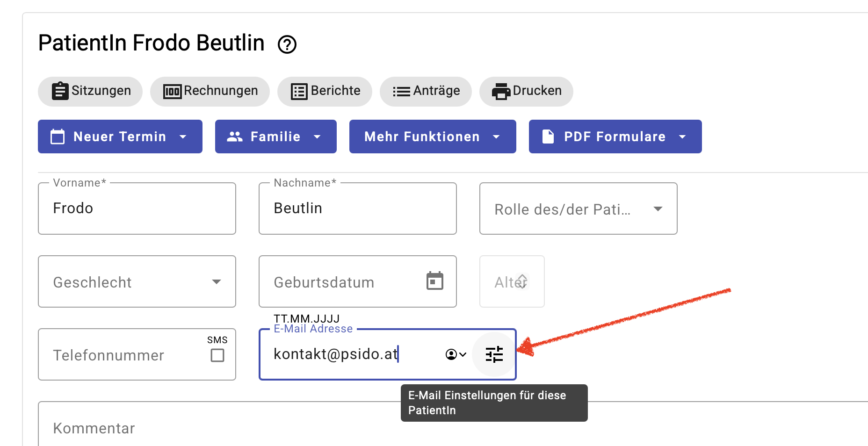Open the PDF Formulare menu

[615, 137]
